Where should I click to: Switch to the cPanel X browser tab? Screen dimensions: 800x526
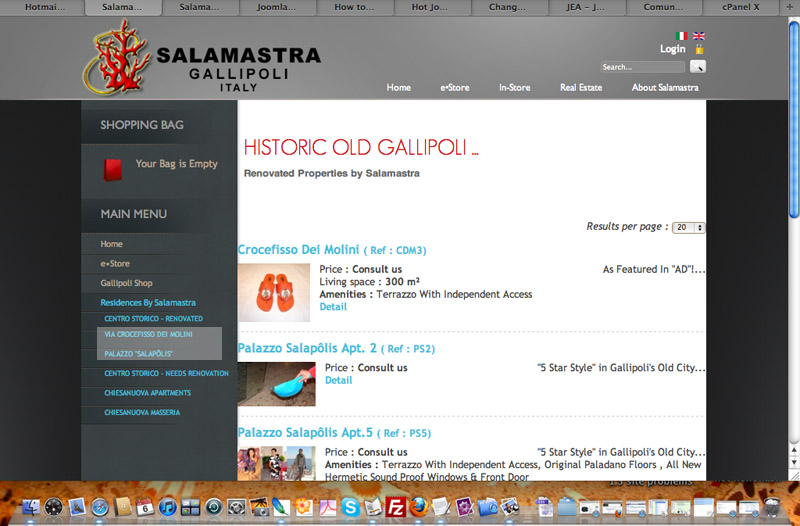[x=741, y=7]
